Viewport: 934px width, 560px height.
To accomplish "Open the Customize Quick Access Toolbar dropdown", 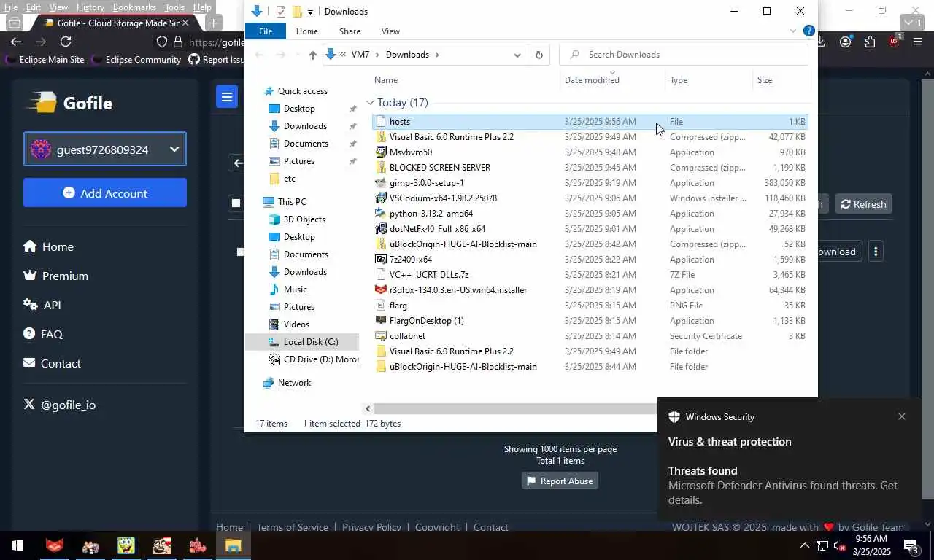I will point(310,12).
